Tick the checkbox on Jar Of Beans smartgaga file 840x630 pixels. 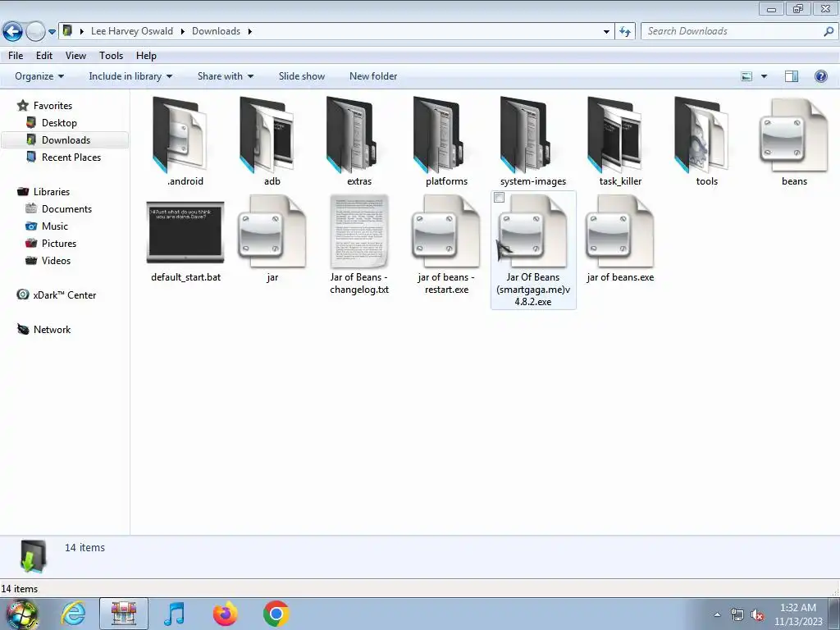(499, 198)
